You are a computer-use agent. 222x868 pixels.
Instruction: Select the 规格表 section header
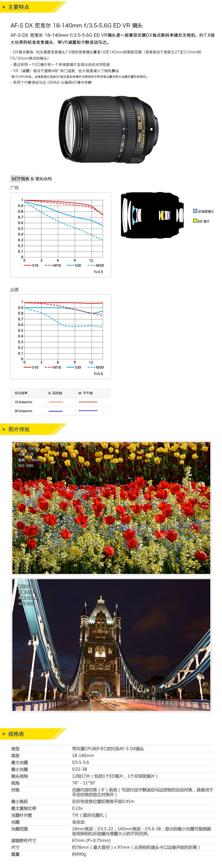[33, 734]
